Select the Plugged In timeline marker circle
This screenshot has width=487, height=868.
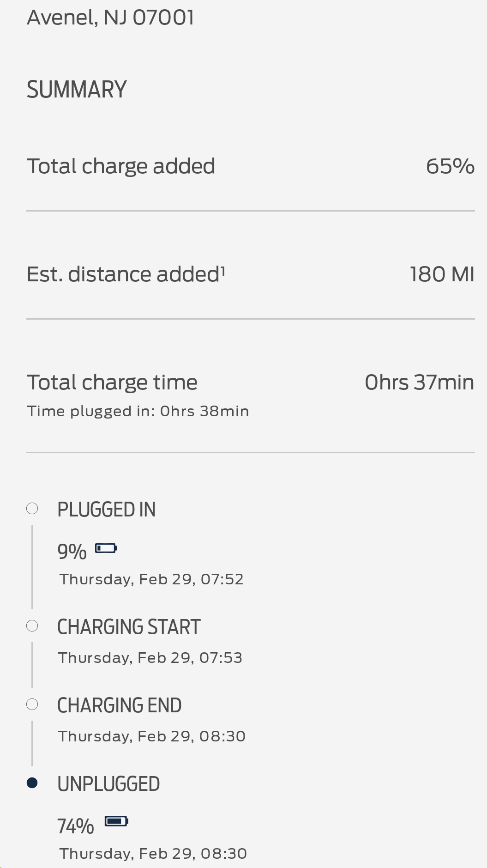32,509
